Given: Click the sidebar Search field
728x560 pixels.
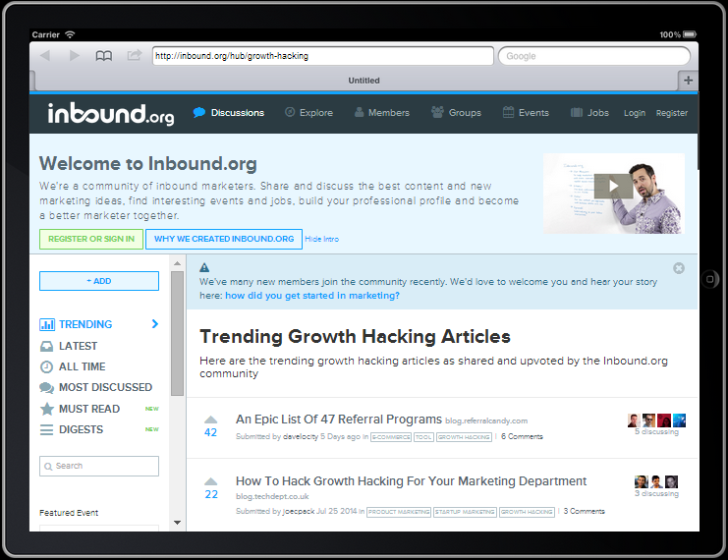Looking at the screenshot, I should pos(99,467).
